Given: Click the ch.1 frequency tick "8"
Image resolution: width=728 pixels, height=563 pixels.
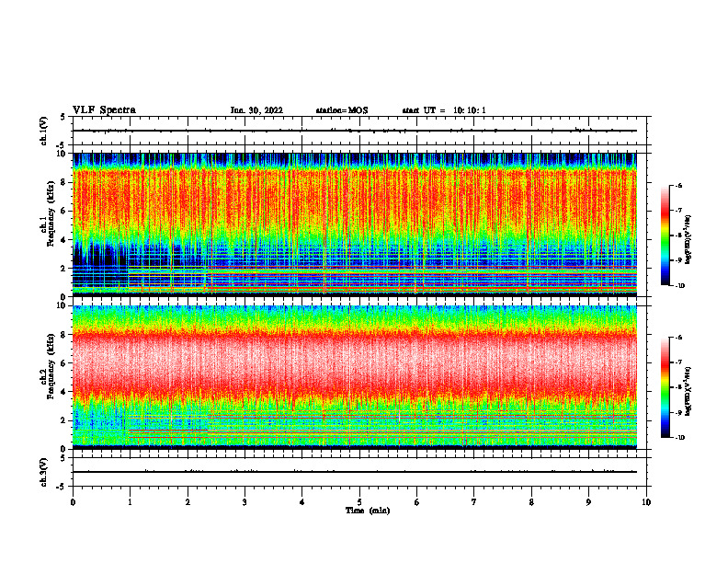Looking at the screenshot, I should 63,182.
